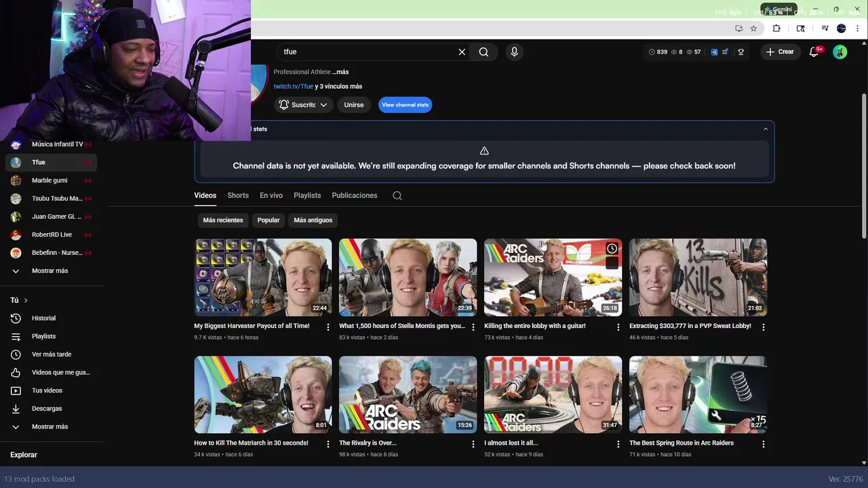Open the 13 Kills video thumbnail

tap(698, 277)
